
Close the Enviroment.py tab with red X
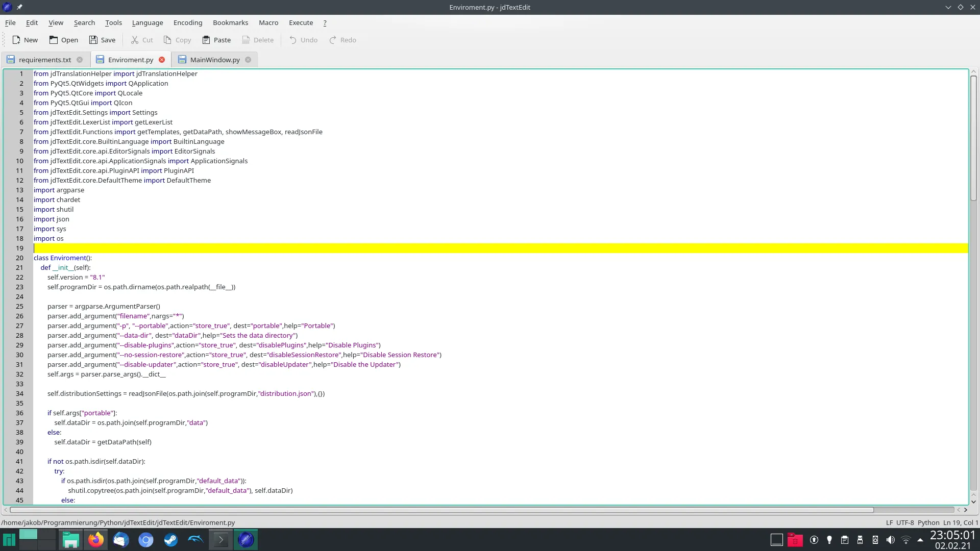162,60
